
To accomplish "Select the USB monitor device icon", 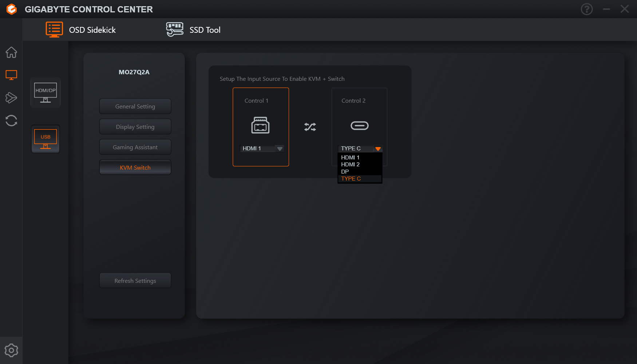I will pos(45,139).
